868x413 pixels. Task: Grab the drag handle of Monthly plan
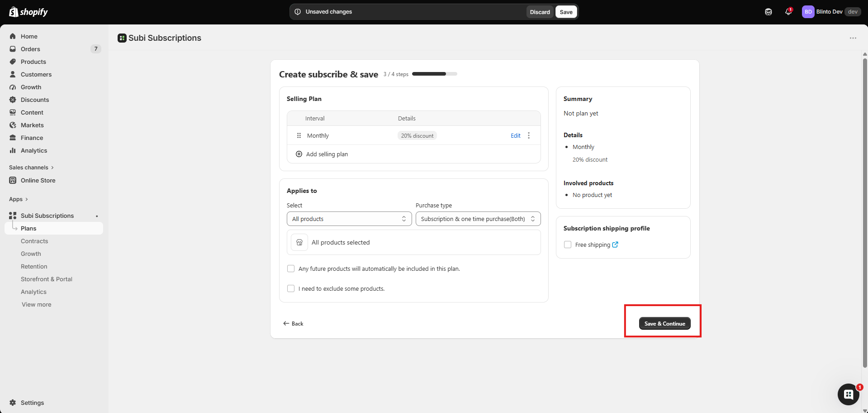299,135
